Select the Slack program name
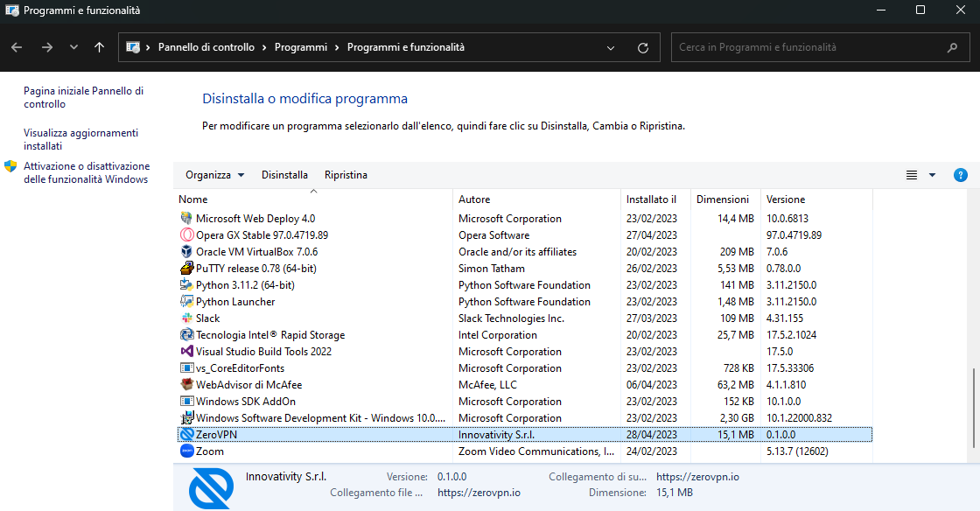Viewport: 980px width, 511px height. [x=207, y=318]
